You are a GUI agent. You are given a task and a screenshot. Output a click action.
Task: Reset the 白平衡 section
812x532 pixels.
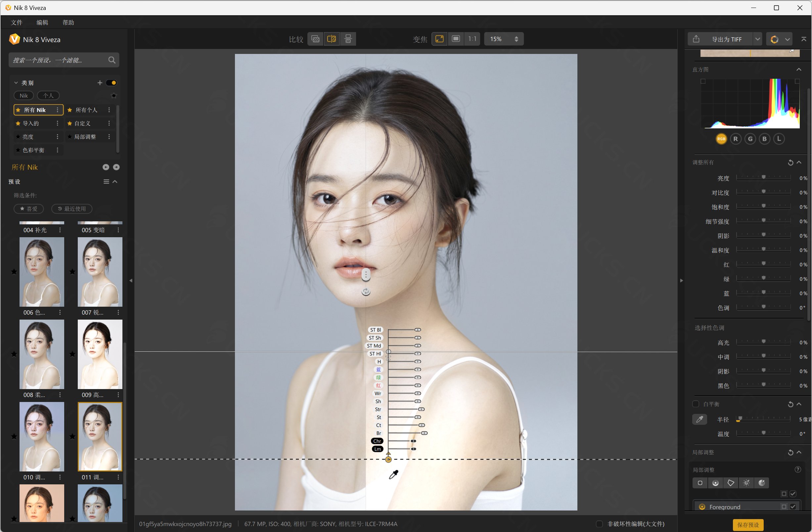point(790,404)
